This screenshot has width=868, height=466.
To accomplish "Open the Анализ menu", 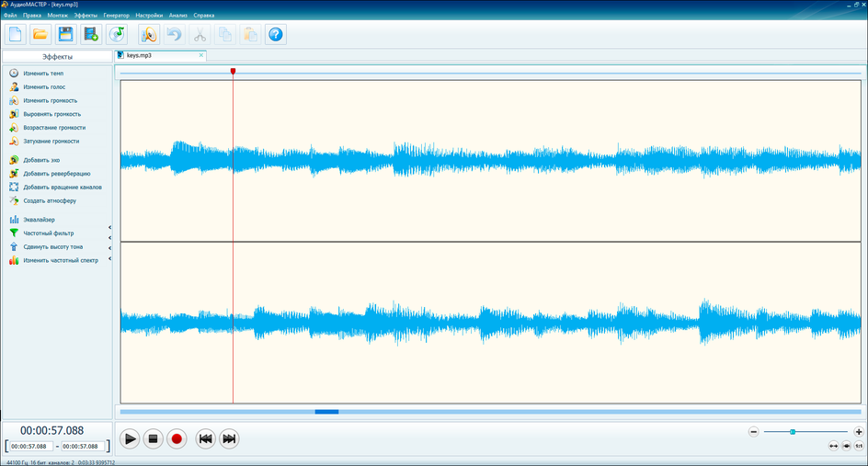I will coord(178,16).
